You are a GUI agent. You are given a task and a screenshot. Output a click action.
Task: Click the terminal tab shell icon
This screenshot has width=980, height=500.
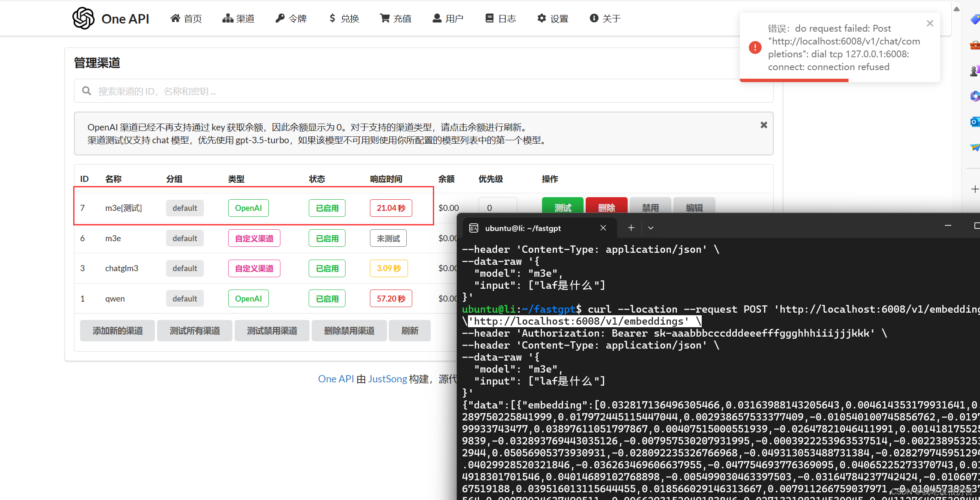coord(474,228)
